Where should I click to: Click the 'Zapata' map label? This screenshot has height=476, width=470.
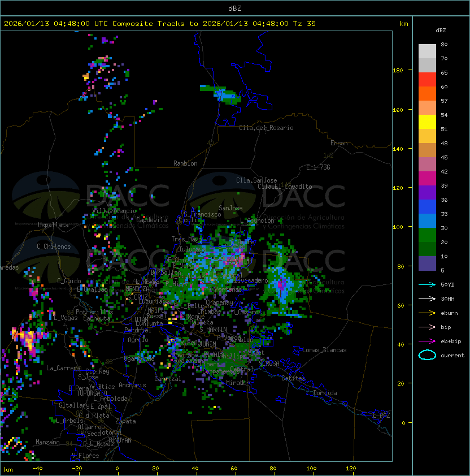pos(125,421)
